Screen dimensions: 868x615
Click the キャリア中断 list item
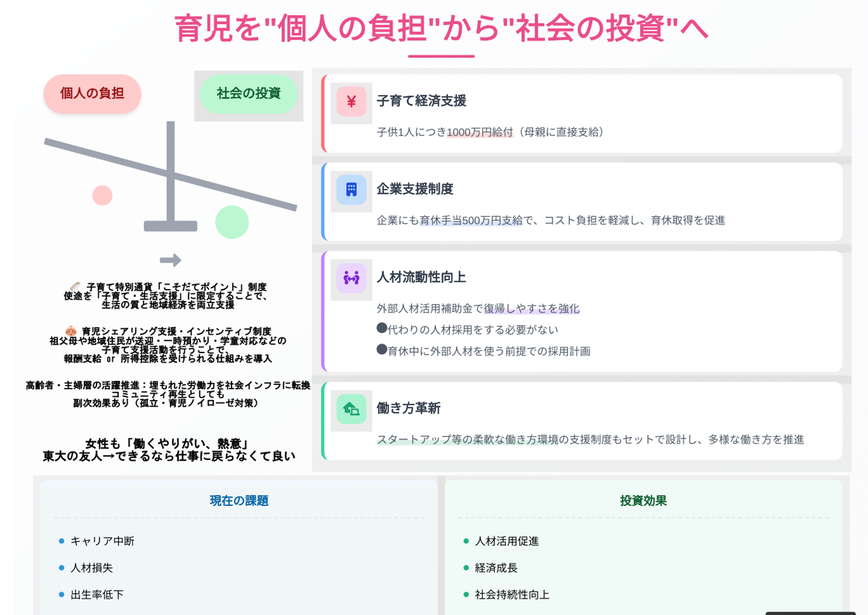[x=102, y=541]
